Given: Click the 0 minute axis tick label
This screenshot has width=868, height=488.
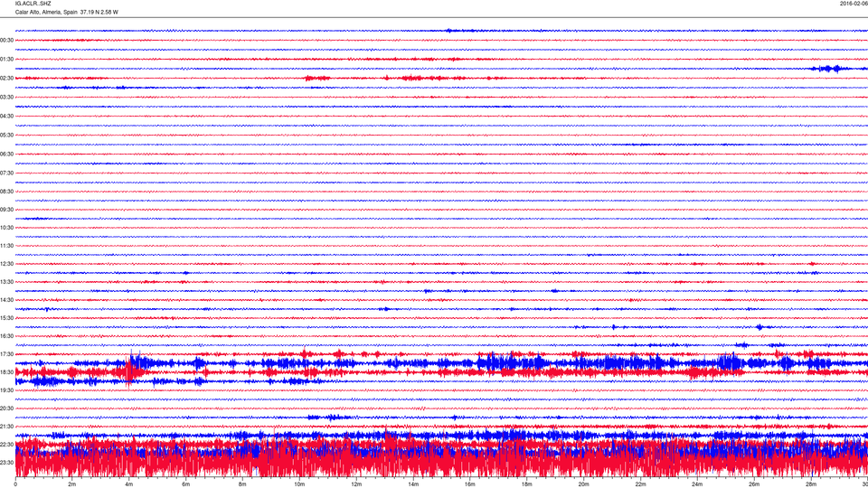Looking at the screenshot, I should 15,484.
